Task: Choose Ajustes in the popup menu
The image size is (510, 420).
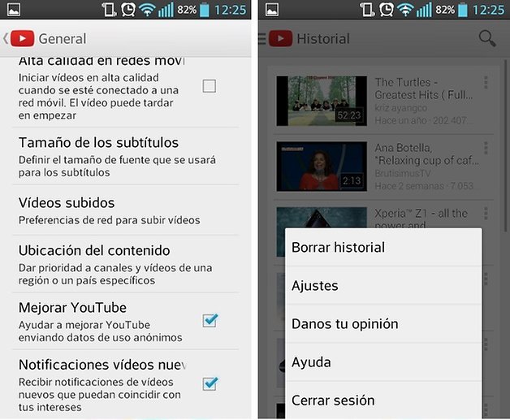Action: (383, 286)
